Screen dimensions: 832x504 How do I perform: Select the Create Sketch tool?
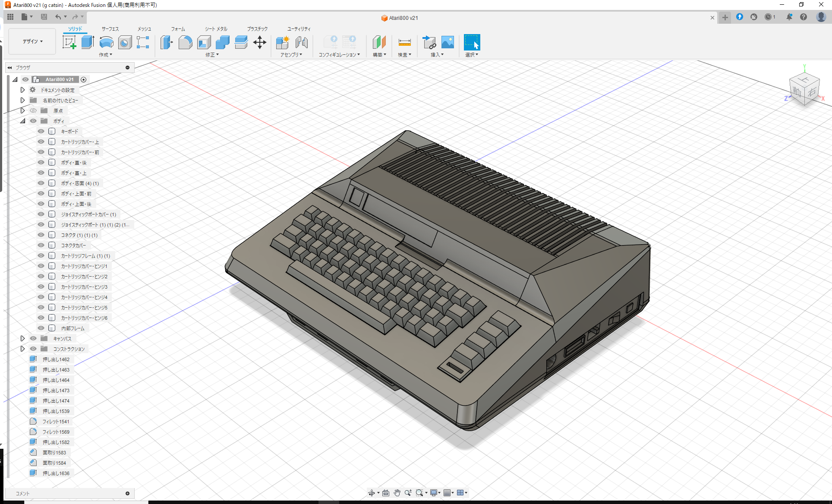coord(69,42)
